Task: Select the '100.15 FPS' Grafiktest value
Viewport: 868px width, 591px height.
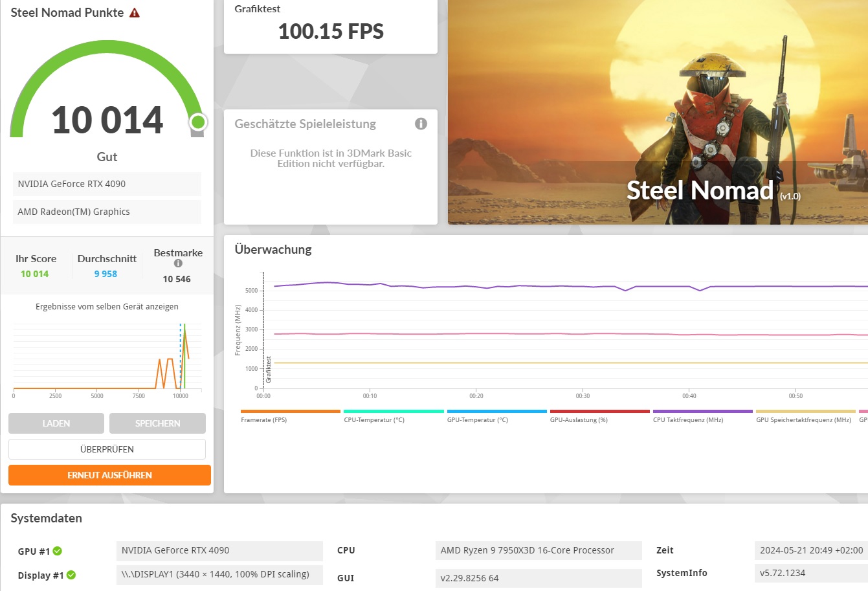Action: tap(331, 31)
